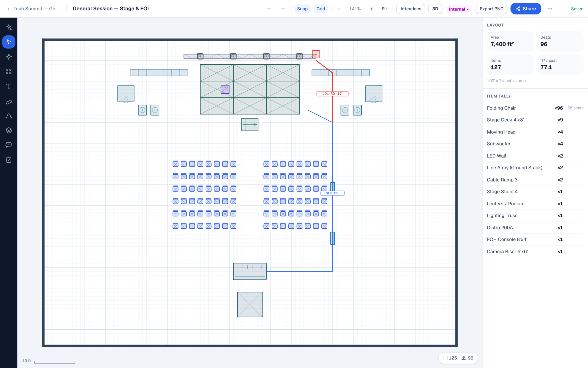Pick the ruler measure tool

(9, 102)
